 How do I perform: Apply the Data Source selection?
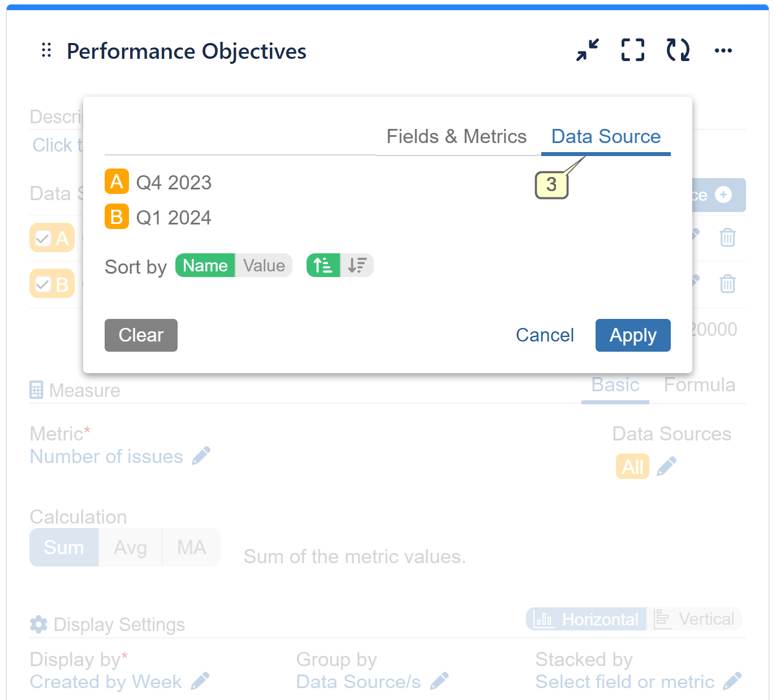point(633,335)
